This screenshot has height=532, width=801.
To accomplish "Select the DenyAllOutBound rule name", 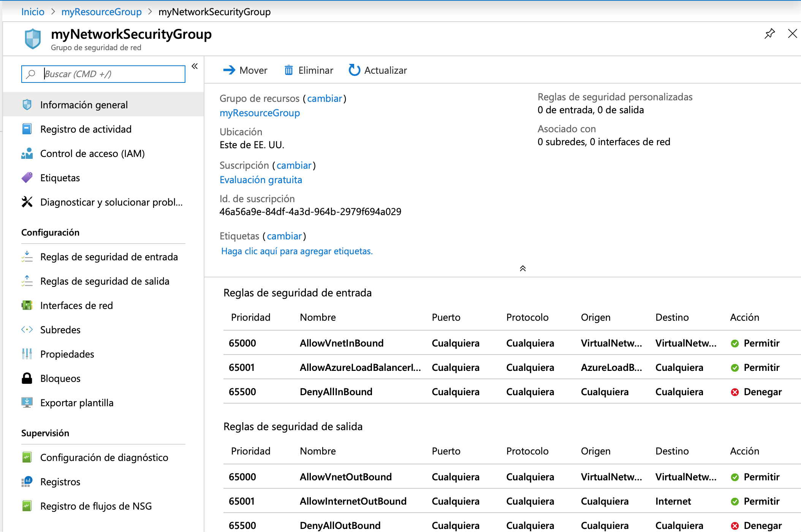I will pyautogui.click(x=340, y=526).
